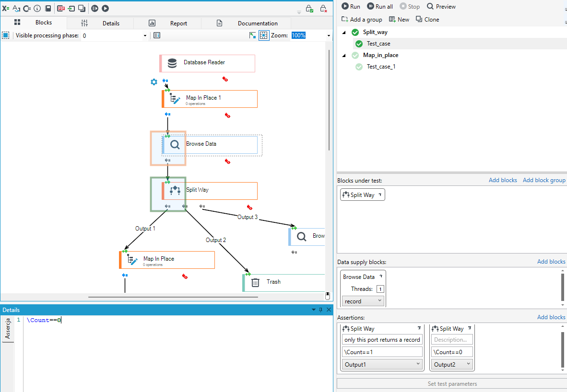567x392 pixels.
Task: Toggle the status check for Test_case_1
Action: click(359, 67)
